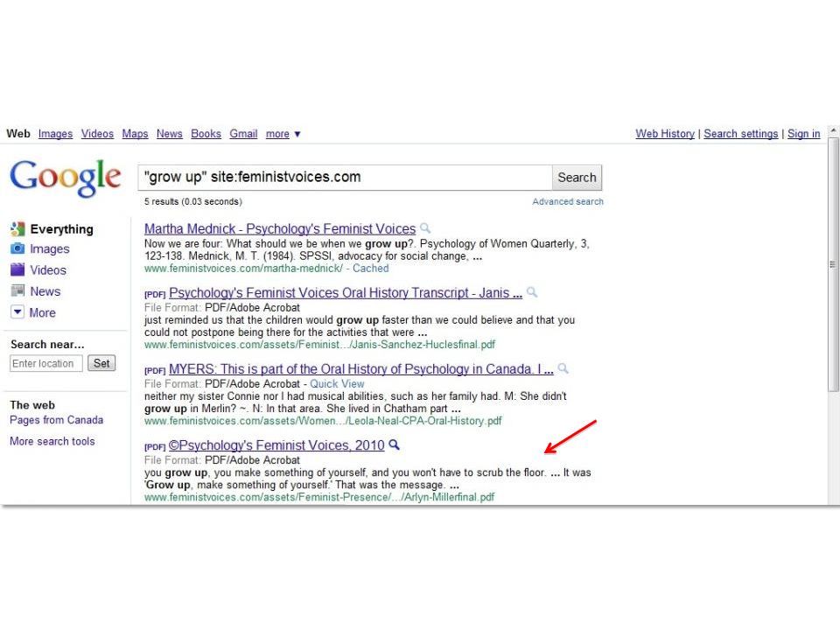This screenshot has height=630, width=840.
Task: Preview magnifier beside MYERS Oral History result
Action: point(563,368)
